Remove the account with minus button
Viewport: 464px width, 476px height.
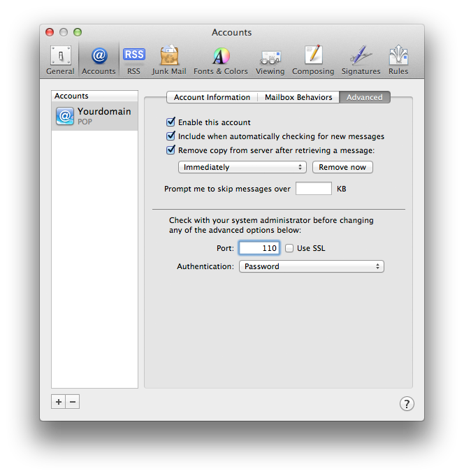tap(73, 402)
